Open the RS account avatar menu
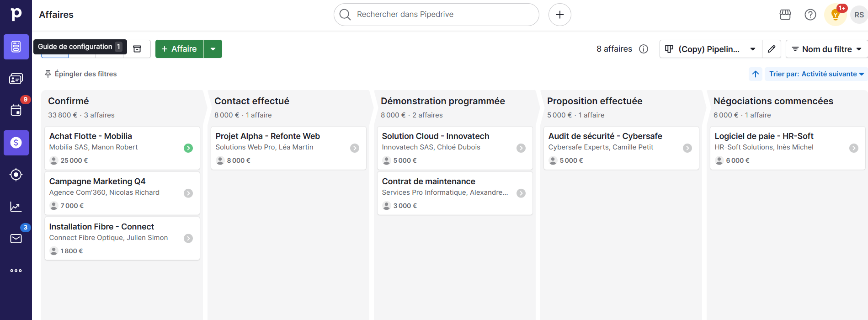The height and width of the screenshot is (320, 868). click(x=859, y=15)
